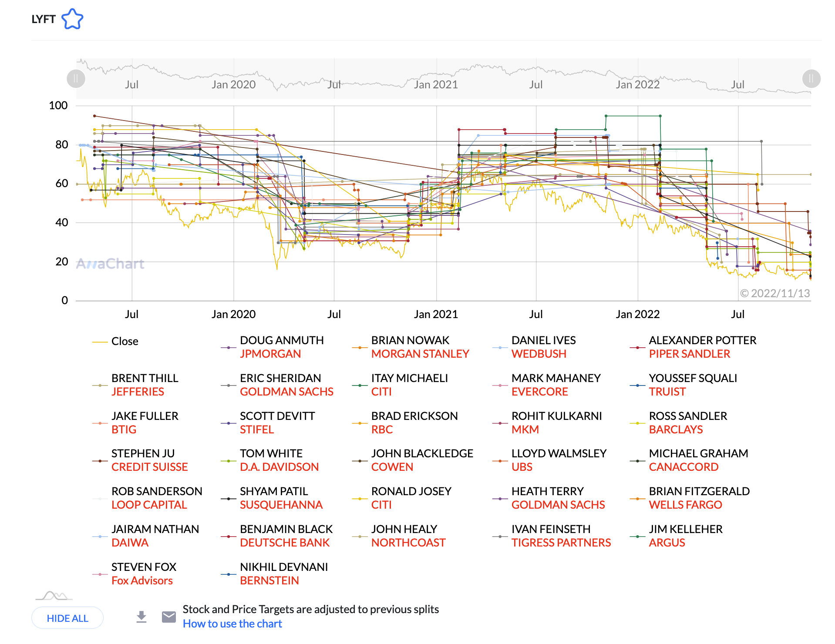The height and width of the screenshot is (644, 835).
Task: Toggle Tom White D.A. Davidson series
Action: tap(270, 460)
